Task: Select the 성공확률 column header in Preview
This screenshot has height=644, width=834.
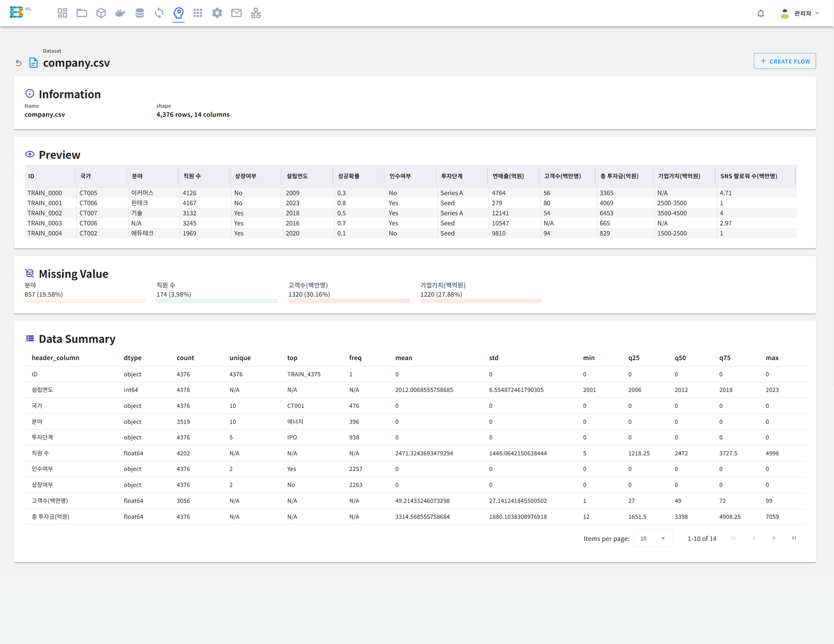Action: 349,176
